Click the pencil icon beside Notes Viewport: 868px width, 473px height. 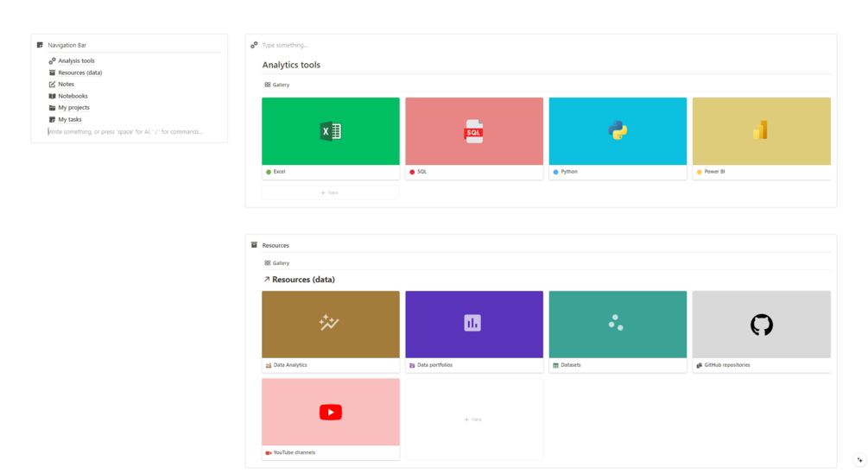tap(52, 84)
